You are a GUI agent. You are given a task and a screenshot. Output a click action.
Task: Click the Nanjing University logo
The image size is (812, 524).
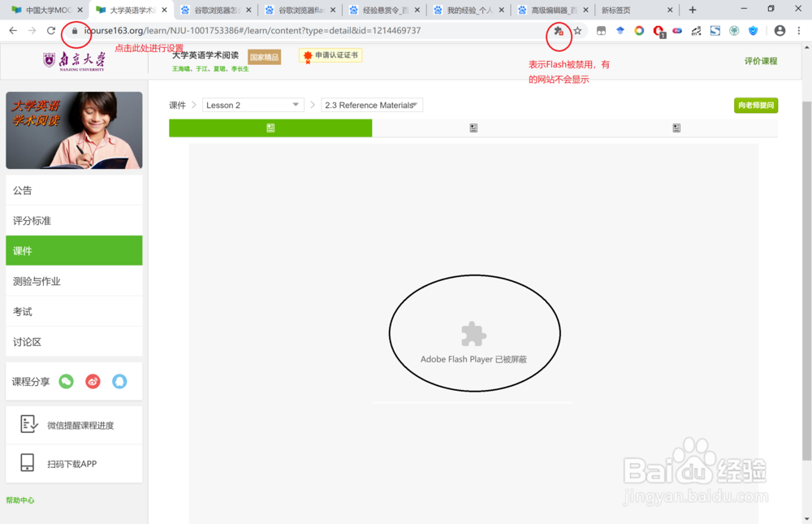74,61
